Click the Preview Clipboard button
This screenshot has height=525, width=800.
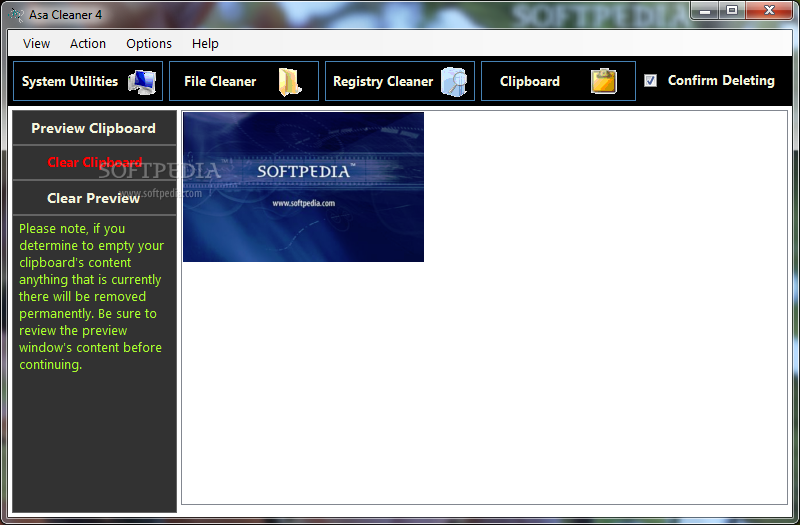[94, 128]
